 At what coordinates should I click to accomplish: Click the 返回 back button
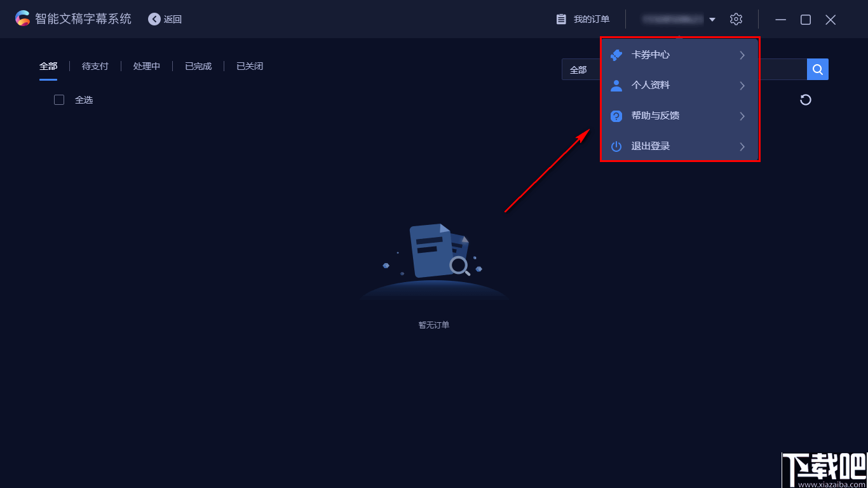pyautogui.click(x=165, y=19)
